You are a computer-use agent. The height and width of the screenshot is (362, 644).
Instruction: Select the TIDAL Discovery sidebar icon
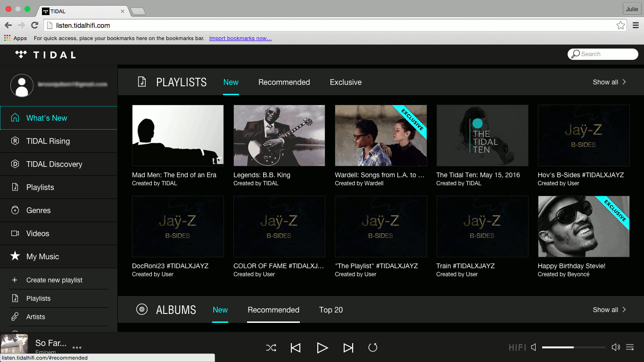(x=15, y=164)
